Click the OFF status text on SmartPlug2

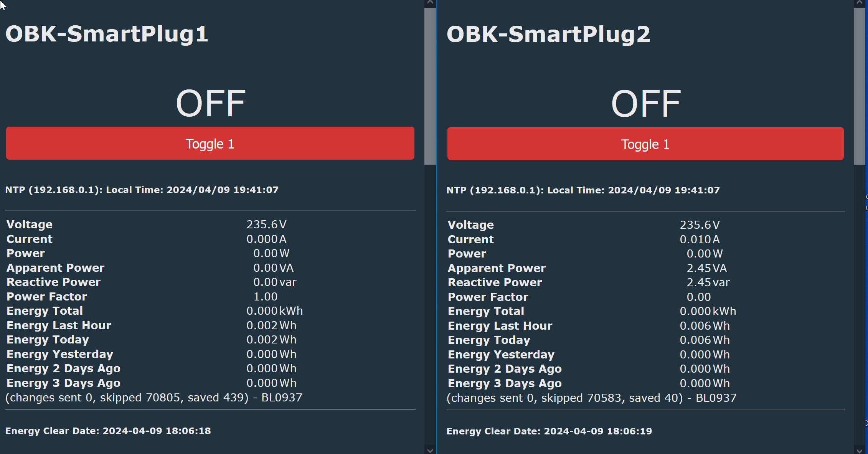click(646, 103)
